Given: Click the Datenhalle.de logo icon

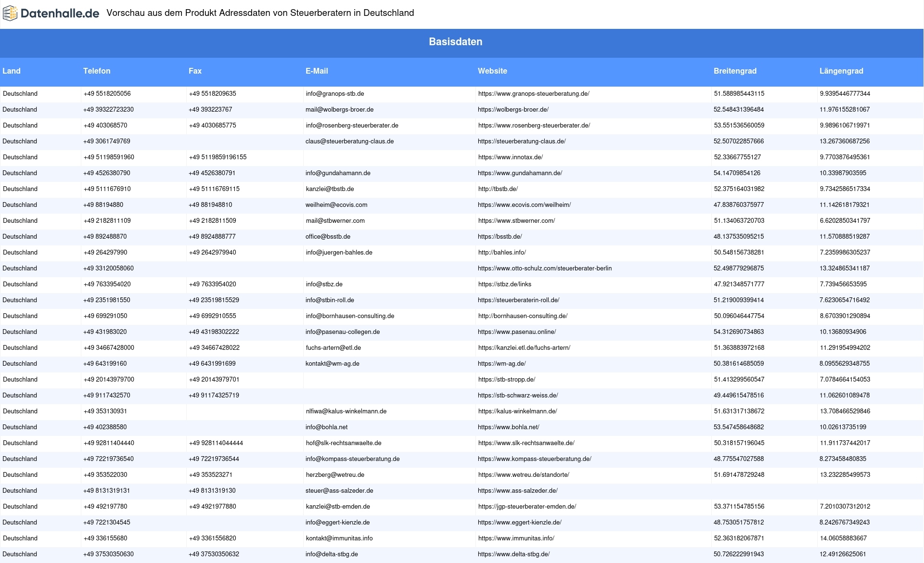Looking at the screenshot, I should coord(10,13).
